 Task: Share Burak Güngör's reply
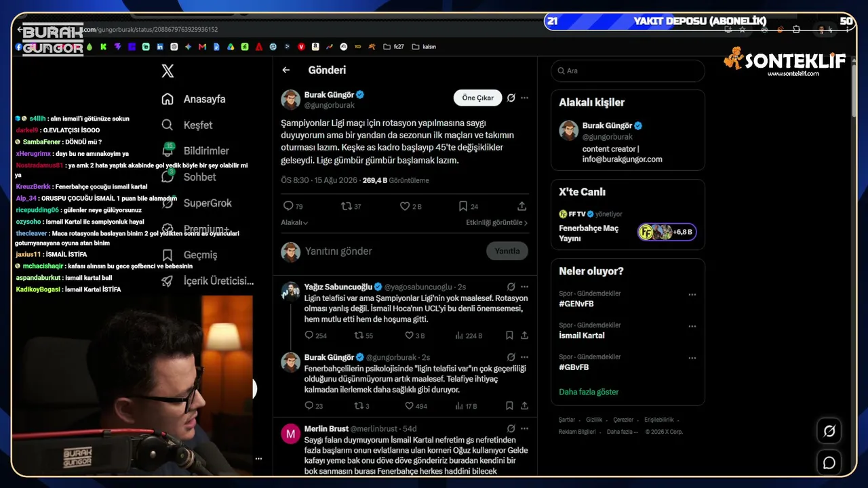(x=524, y=406)
